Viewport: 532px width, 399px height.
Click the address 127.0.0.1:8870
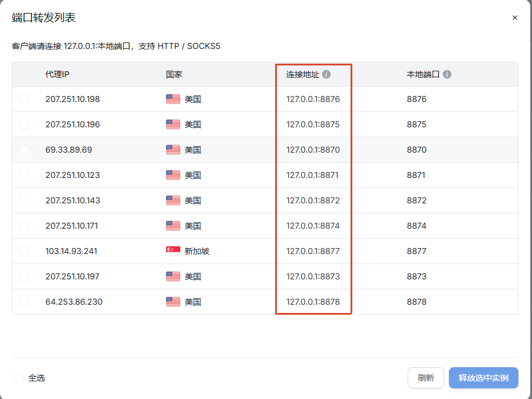click(x=313, y=150)
